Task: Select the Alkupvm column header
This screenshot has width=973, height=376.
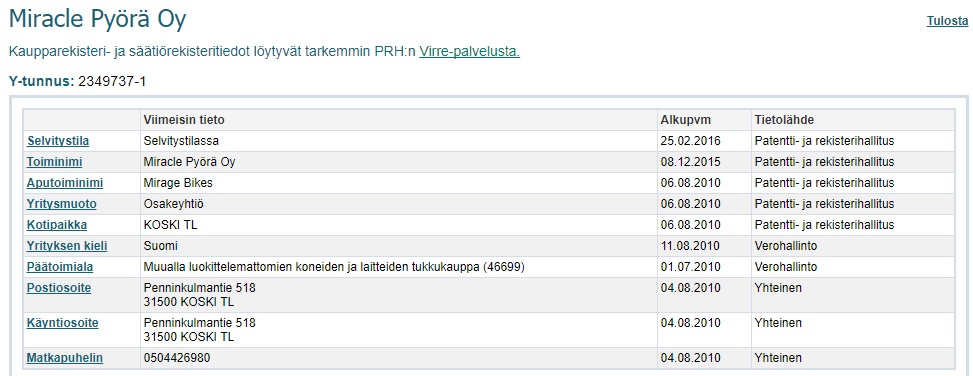Action: [686, 120]
